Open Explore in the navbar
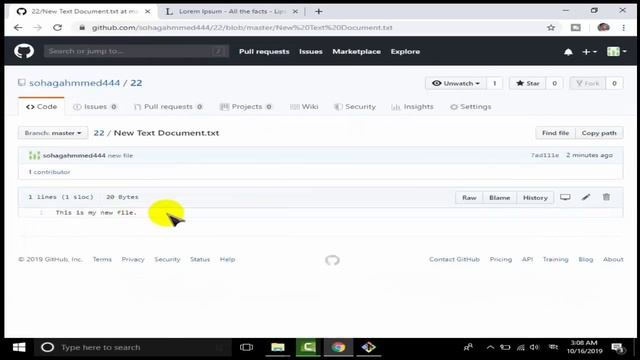The width and height of the screenshot is (640, 360). [x=405, y=51]
